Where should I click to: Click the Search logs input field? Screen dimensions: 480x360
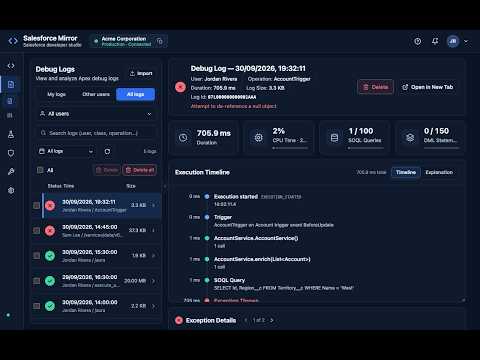pyautogui.click(x=96, y=133)
